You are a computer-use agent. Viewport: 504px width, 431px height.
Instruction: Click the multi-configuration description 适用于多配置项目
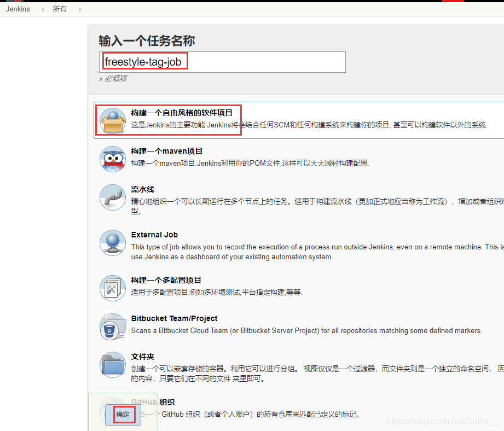(217, 292)
